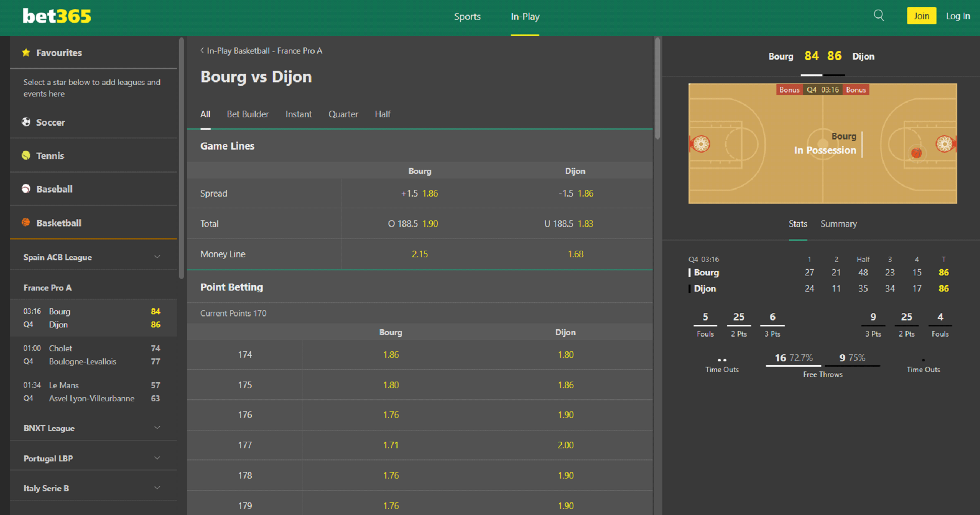The height and width of the screenshot is (515, 980).
Task: Select Bourg odds 1.80 for point 175
Action: coord(390,385)
